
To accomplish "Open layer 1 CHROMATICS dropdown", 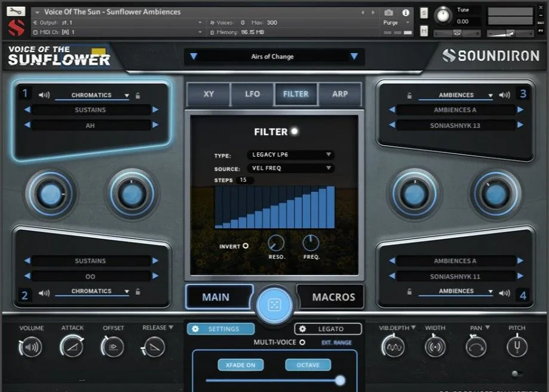I will pos(93,95).
